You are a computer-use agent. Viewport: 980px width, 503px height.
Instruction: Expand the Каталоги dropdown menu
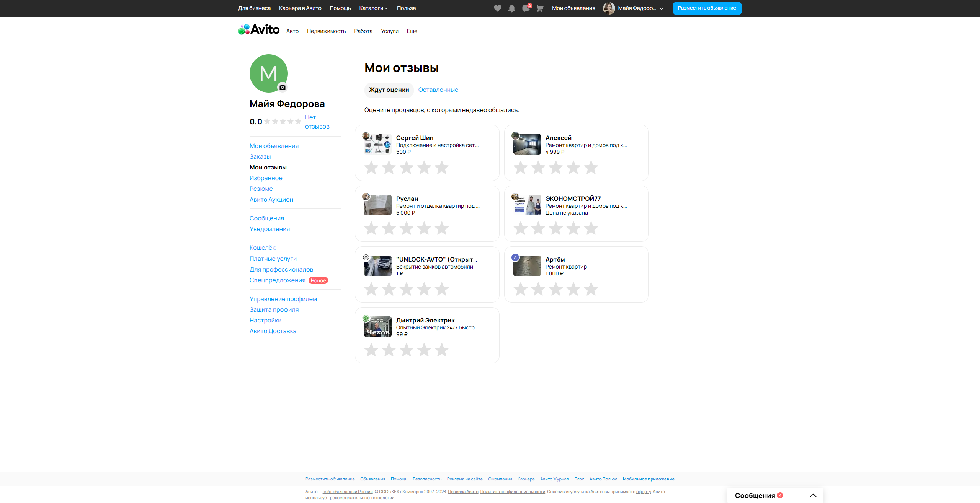click(373, 8)
